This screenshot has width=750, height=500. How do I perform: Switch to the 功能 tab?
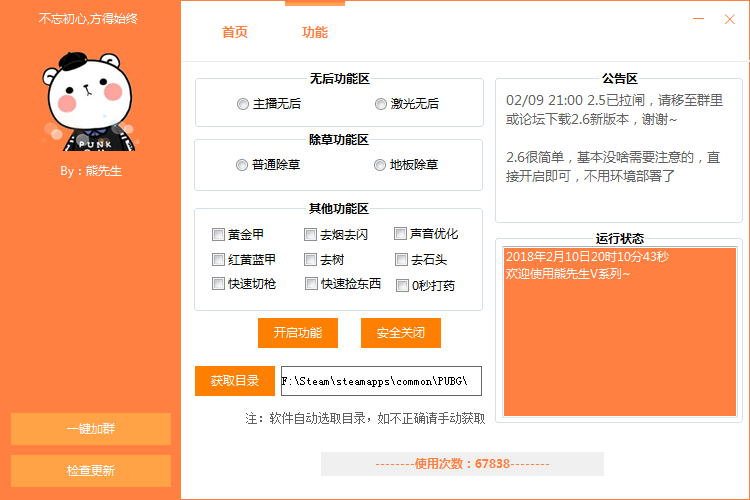(x=315, y=32)
